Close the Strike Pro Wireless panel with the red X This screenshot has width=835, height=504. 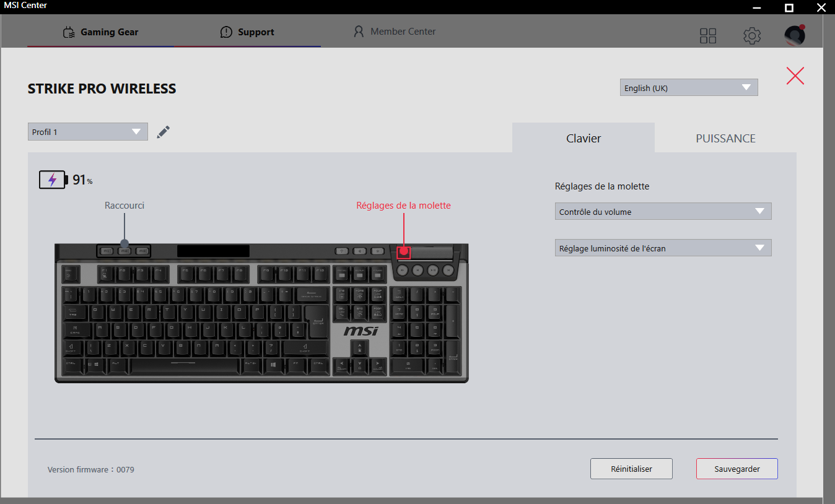(795, 76)
